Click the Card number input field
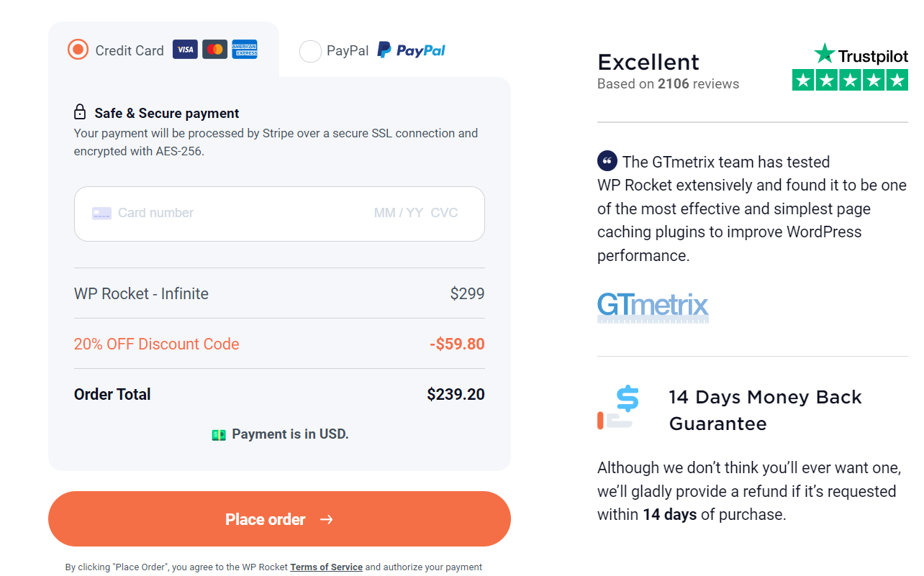924x576 pixels. pyautogui.click(x=216, y=213)
